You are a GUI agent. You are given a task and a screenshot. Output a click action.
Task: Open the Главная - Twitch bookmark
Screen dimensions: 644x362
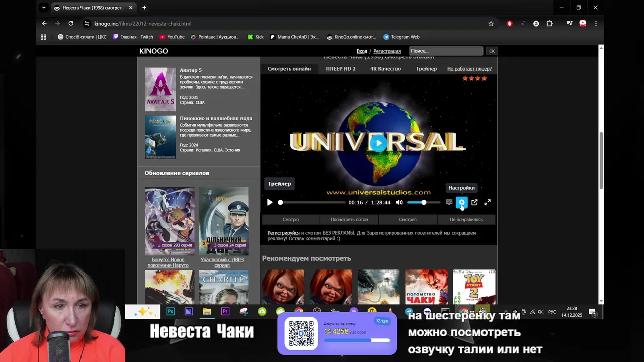[133, 37]
